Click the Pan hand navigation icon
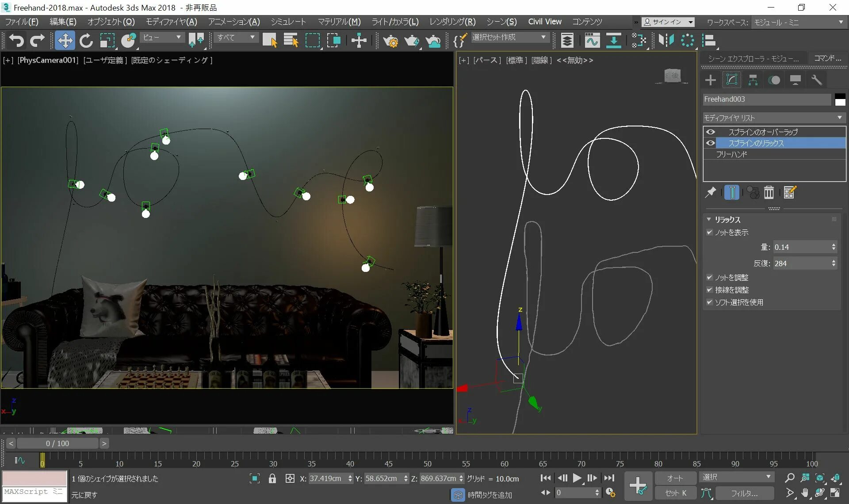 (805, 493)
